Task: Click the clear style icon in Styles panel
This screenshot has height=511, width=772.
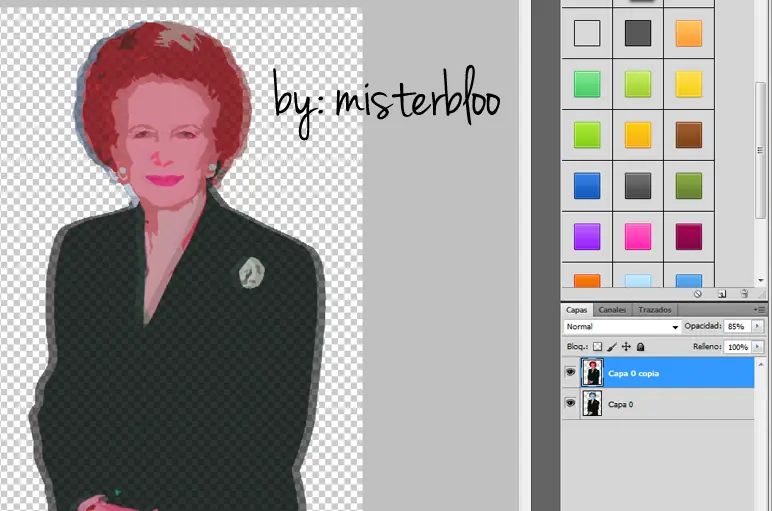Action: coord(698,294)
